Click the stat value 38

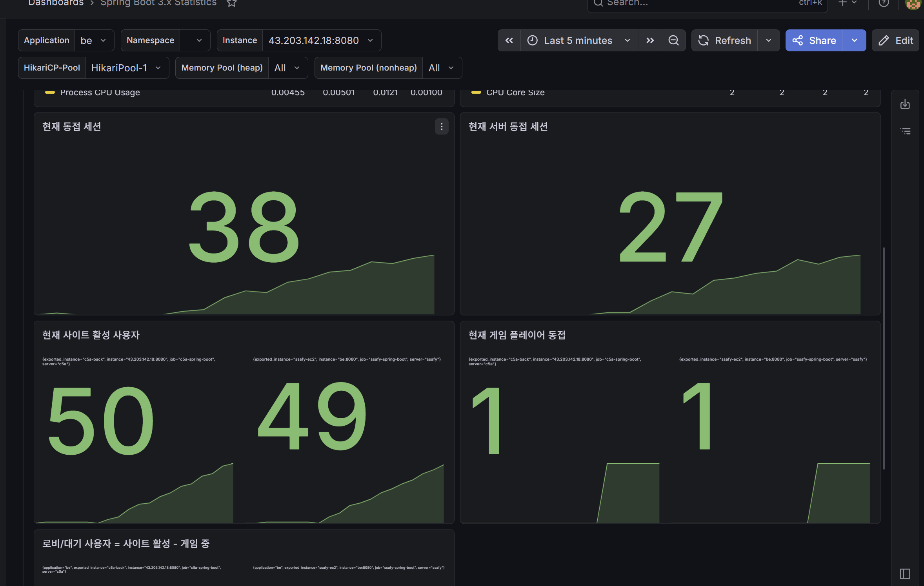click(x=244, y=227)
